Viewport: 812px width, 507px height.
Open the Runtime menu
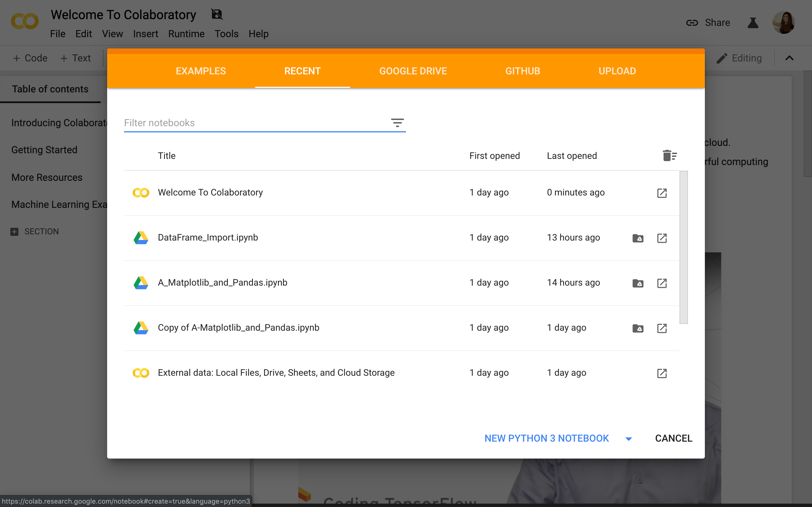186,34
